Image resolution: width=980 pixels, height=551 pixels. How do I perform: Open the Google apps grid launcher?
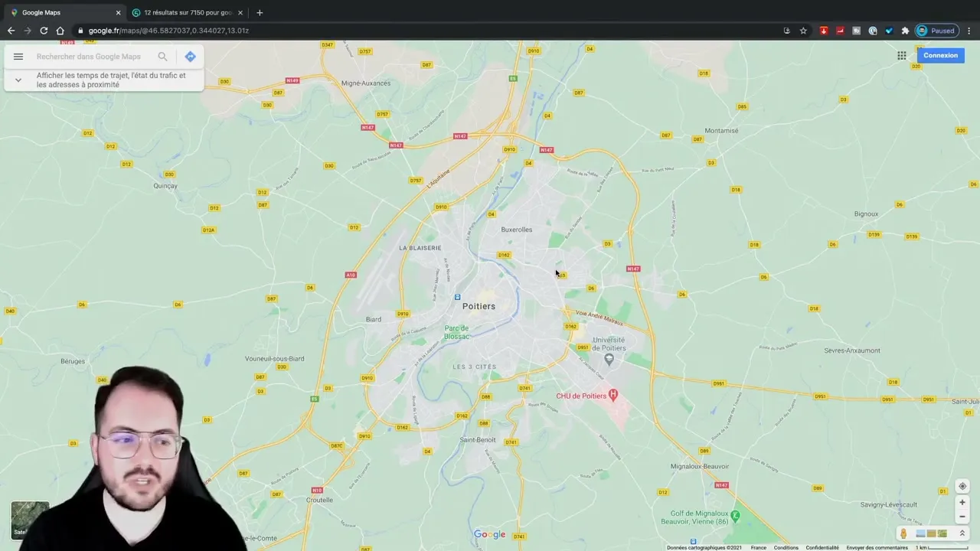click(x=902, y=55)
